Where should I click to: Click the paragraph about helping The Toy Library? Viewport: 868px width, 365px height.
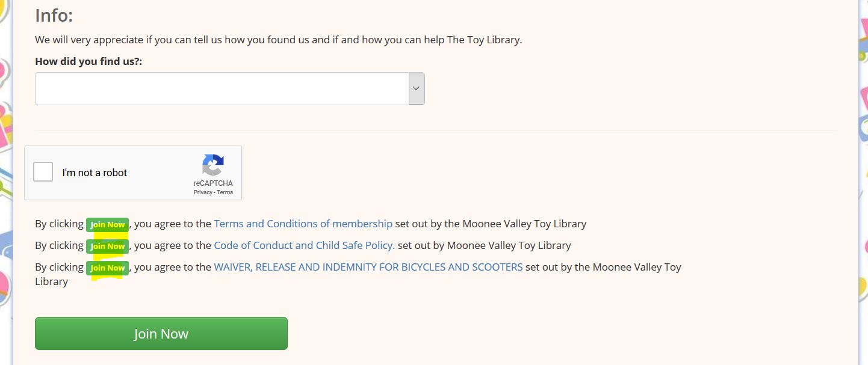point(278,40)
